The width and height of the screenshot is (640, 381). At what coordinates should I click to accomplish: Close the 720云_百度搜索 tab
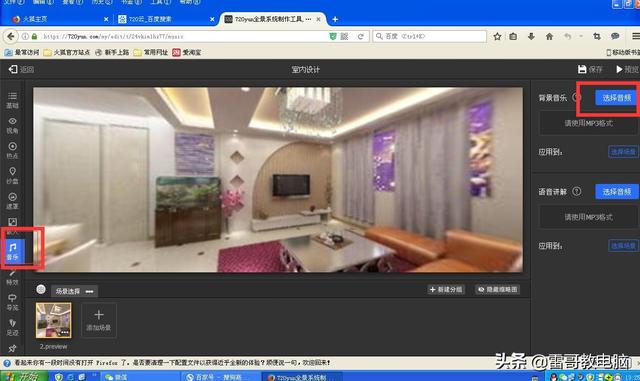(x=212, y=19)
